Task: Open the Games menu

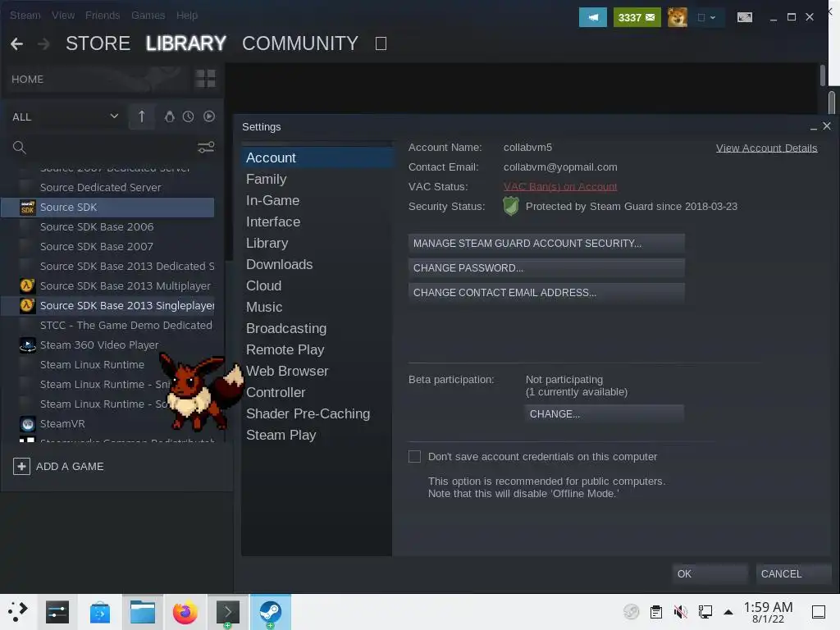Action: [x=148, y=16]
